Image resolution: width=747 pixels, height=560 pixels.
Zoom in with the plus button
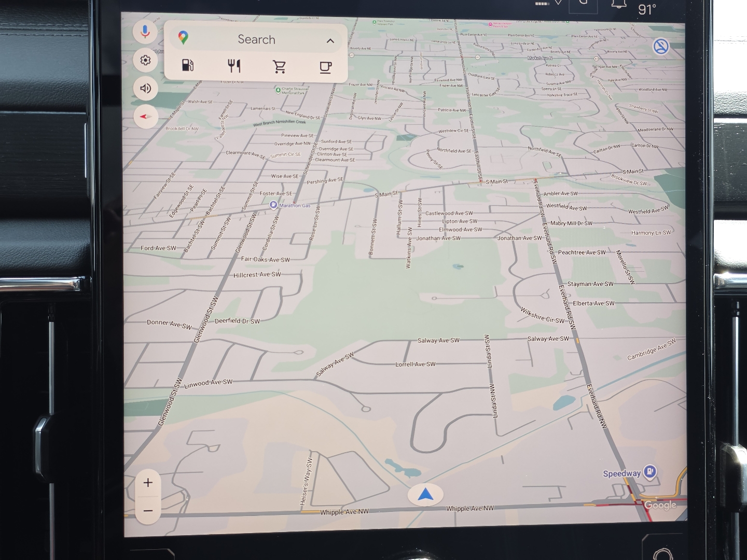(148, 483)
